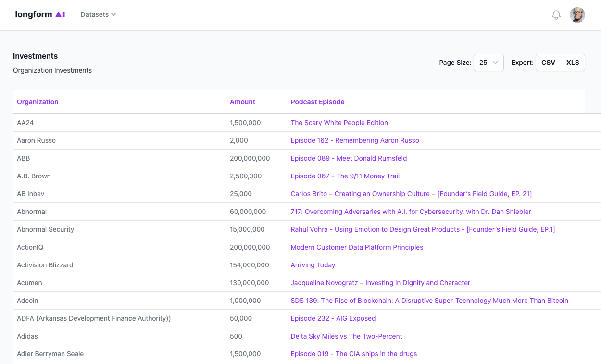The image size is (601, 364).
Task: Open Episode 067 - The 9/11 Money Trail
Action: [x=345, y=176]
